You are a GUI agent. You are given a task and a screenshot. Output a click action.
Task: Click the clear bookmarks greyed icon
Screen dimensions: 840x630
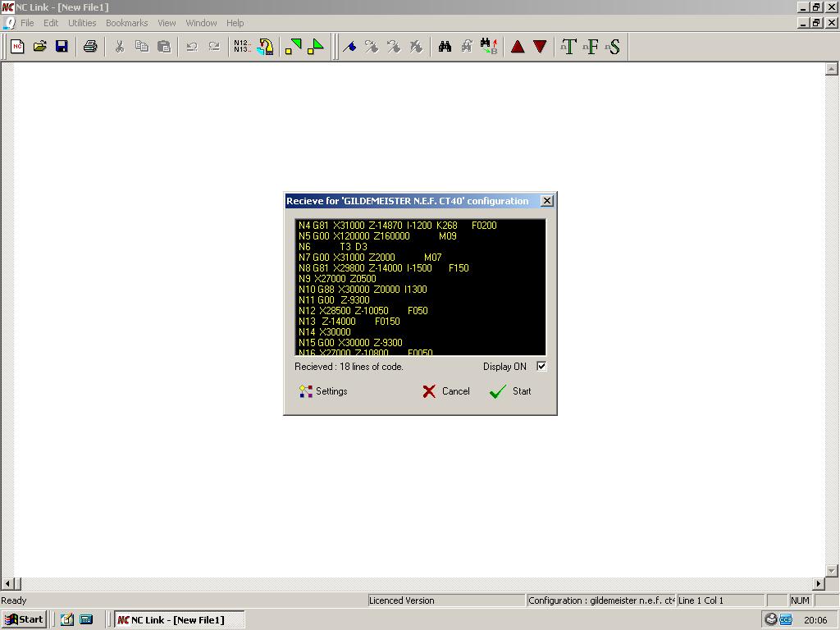point(416,47)
